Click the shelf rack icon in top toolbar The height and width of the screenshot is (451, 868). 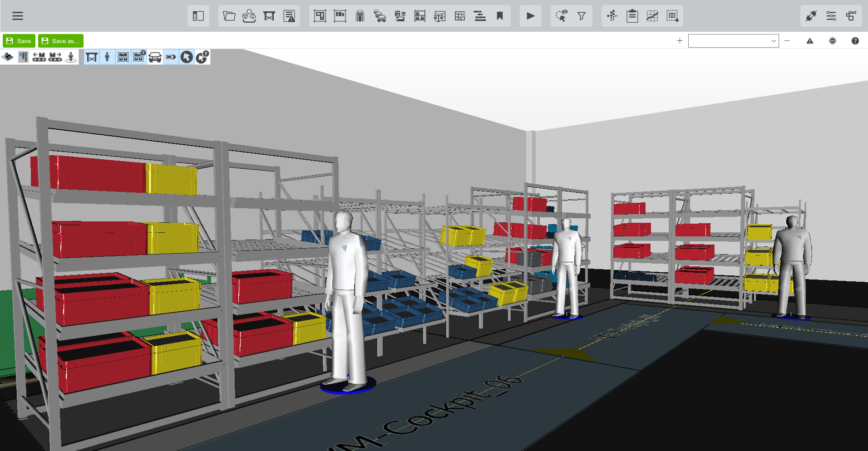[x=420, y=16]
